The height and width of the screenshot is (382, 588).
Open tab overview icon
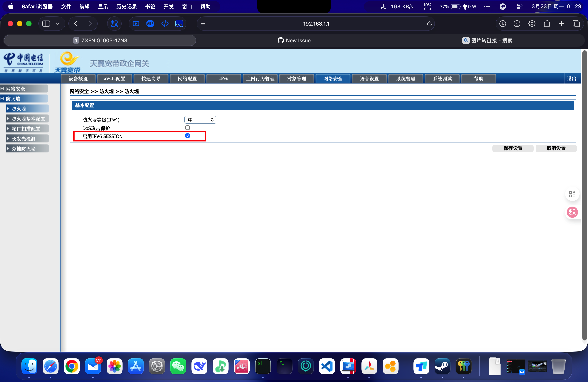(576, 24)
